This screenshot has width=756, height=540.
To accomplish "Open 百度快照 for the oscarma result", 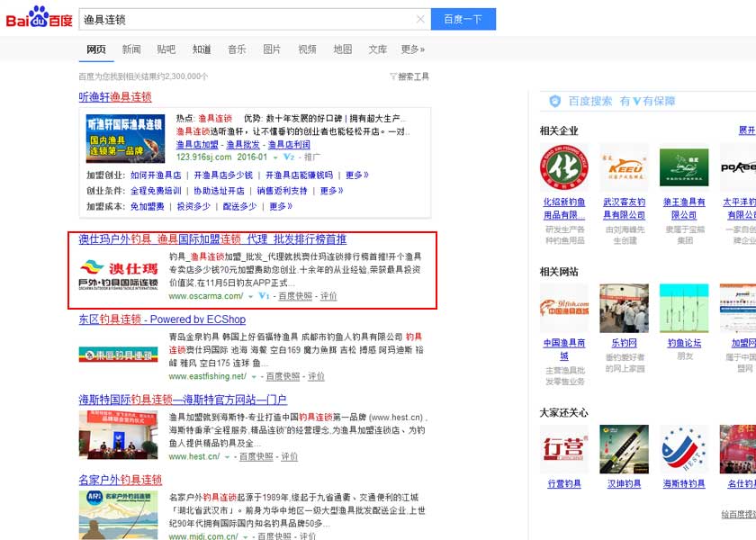I will click(295, 296).
